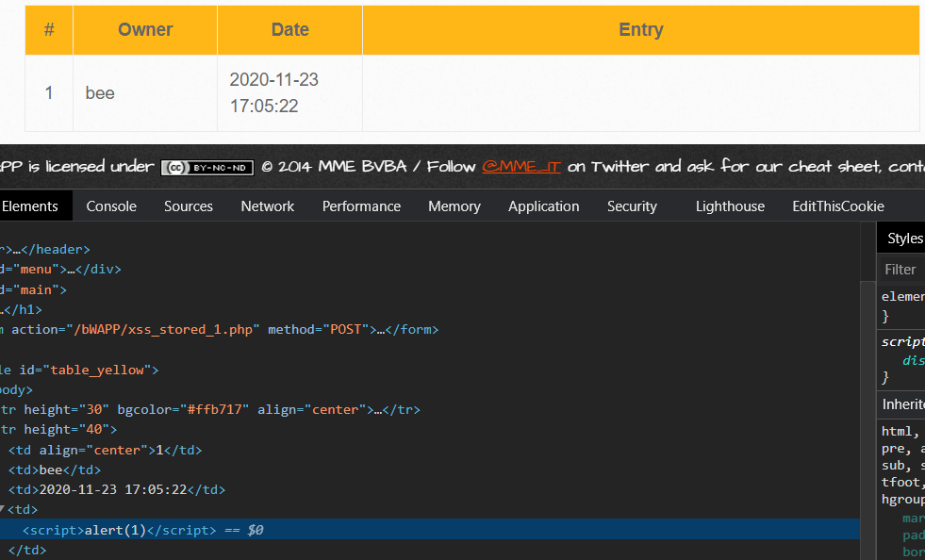The height and width of the screenshot is (560, 925).
Task: Open the Styles pane tab
Action: 904,239
